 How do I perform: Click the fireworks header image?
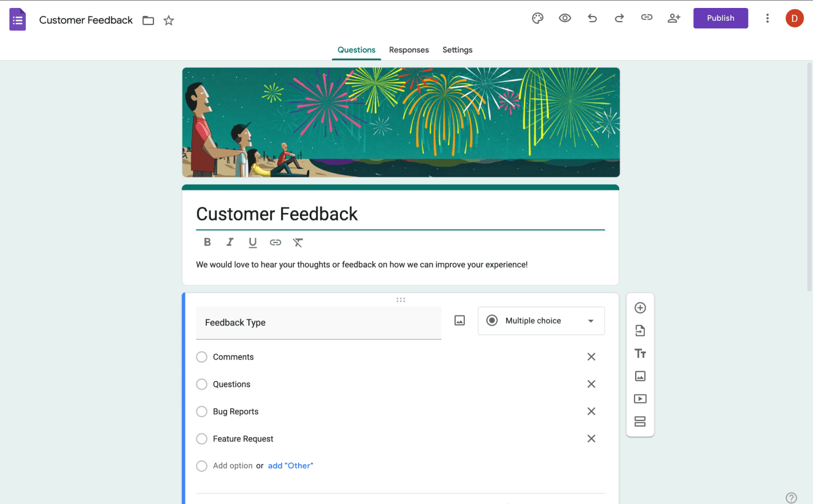point(401,122)
